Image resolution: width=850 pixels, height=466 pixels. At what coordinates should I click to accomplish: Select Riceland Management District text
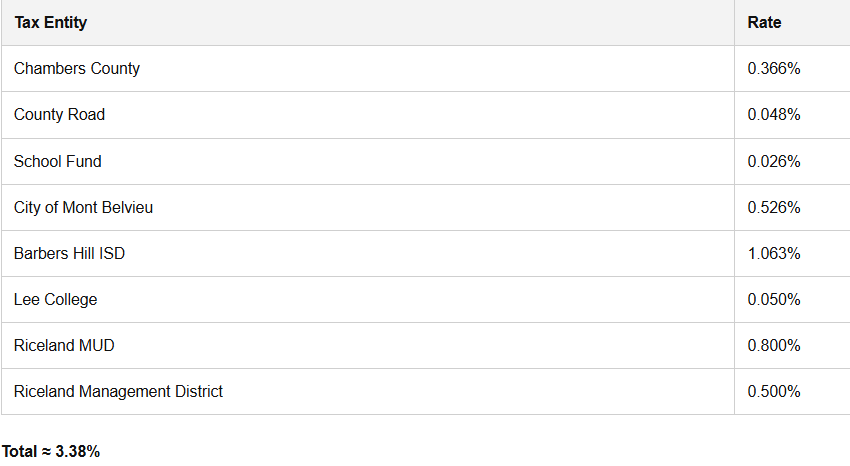(118, 391)
